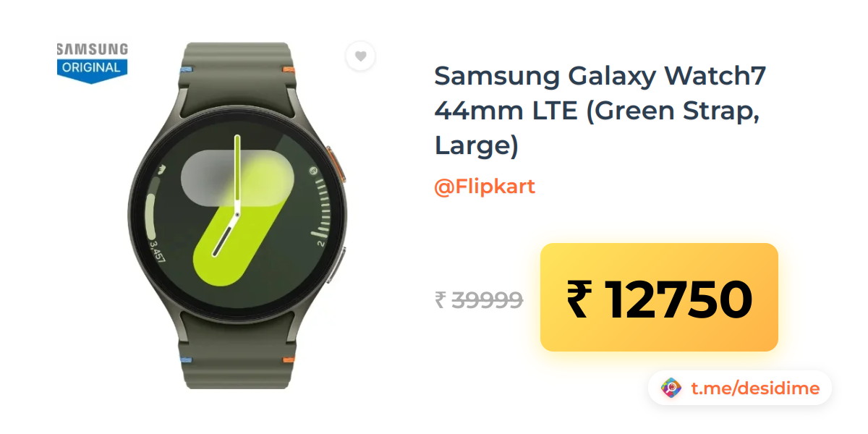The height and width of the screenshot is (434, 868).
Task: Click the SAMSUNG brand logo text
Action: point(93,50)
